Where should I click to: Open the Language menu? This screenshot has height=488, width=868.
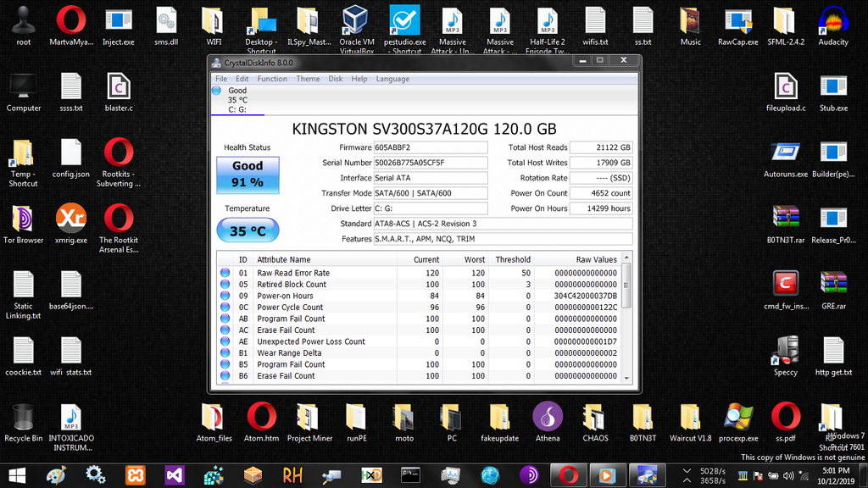coord(392,79)
